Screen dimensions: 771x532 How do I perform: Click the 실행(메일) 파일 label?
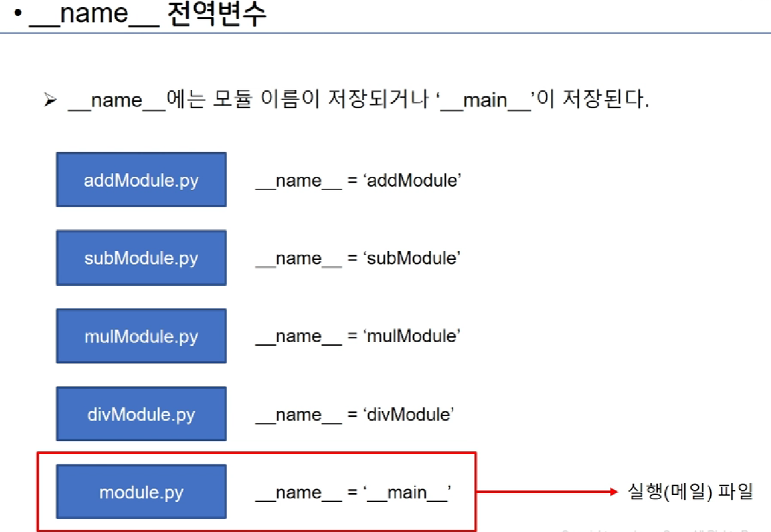point(690,492)
